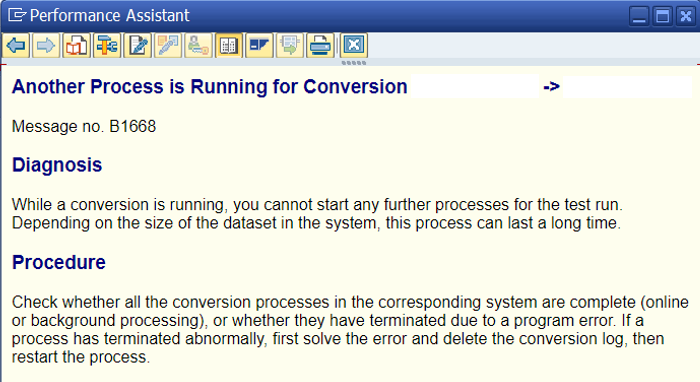Click the blue window-layout toolbar icon

click(x=259, y=45)
